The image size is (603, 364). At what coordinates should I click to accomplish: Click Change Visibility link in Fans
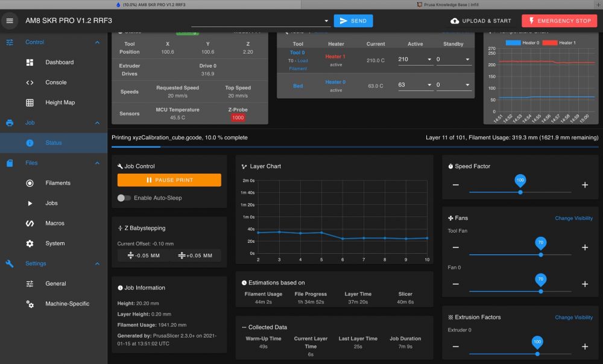[x=573, y=218]
